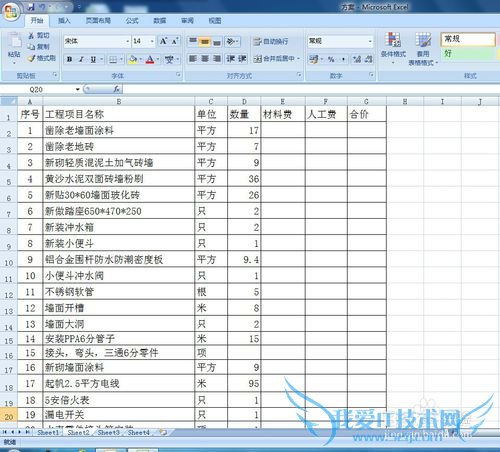The image size is (500, 452).
Task: Switch to the Sheet4 worksheet tab
Action: (139, 433)
